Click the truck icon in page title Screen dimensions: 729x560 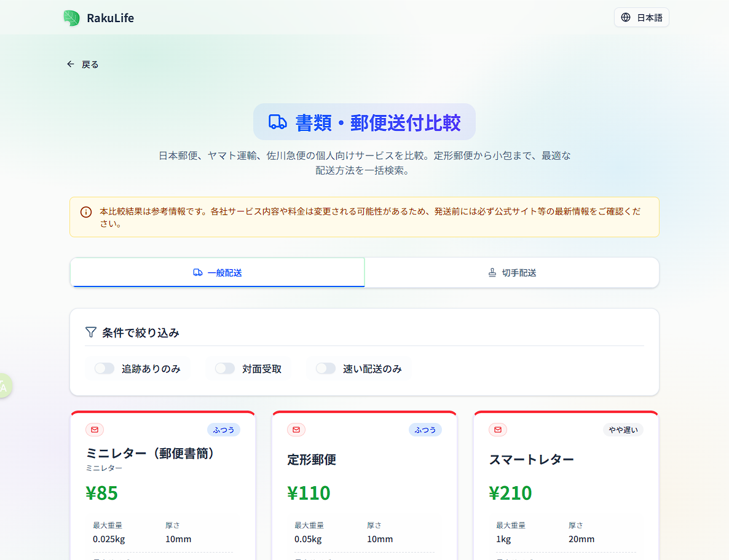[278, 122]
